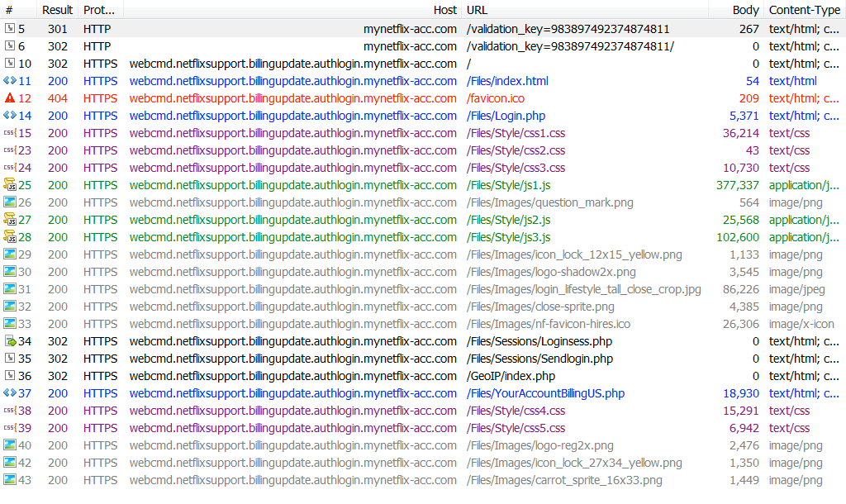Viewport: 846px width, 504px height.
Task: Select the question_mark.png URL
Action: point(549,202)
